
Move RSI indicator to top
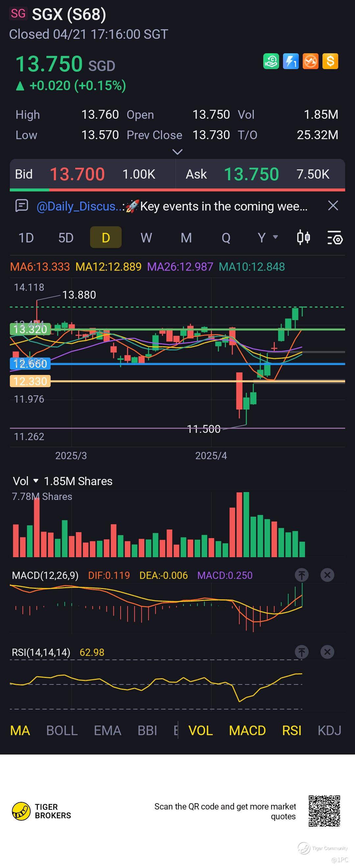click(302, 652)
